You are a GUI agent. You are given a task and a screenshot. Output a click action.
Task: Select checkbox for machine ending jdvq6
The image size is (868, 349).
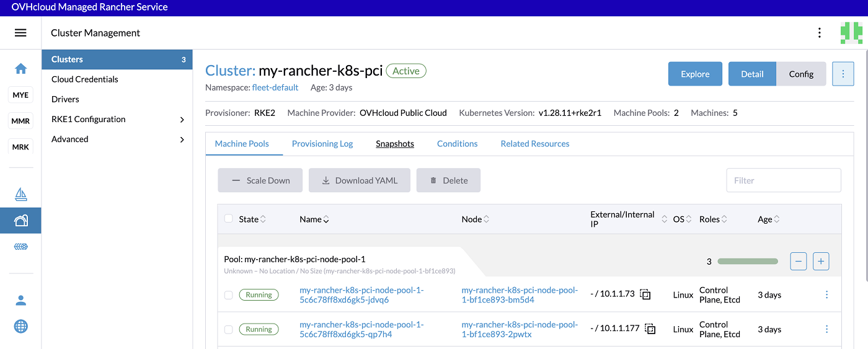[228, 295]
